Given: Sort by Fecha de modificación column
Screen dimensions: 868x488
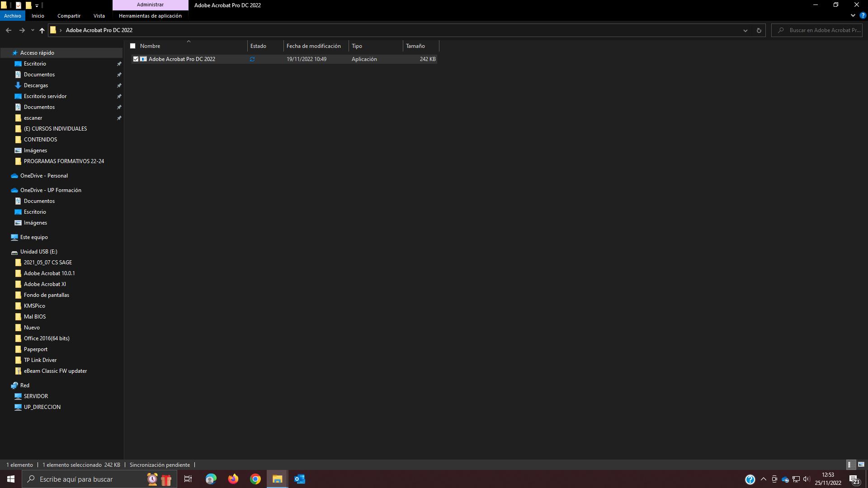Looking at the screenshot, I should pos(314,46).
